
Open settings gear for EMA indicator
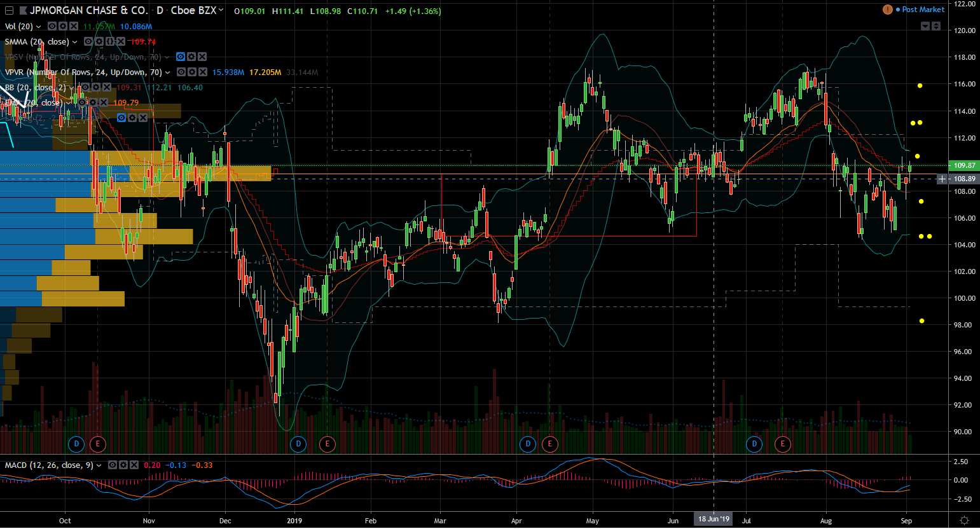pyautogui.click(x=93, y=103)
